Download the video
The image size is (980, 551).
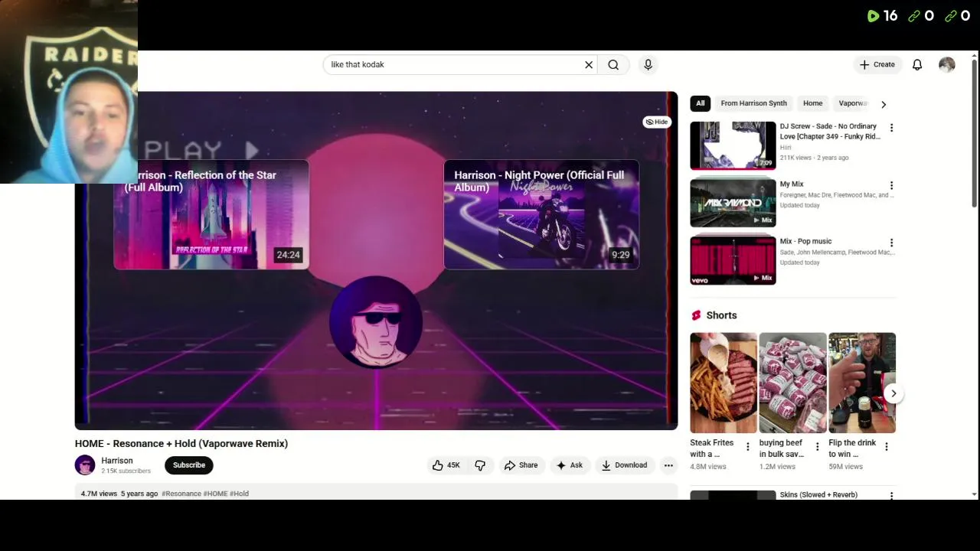(x=625, y=465)
